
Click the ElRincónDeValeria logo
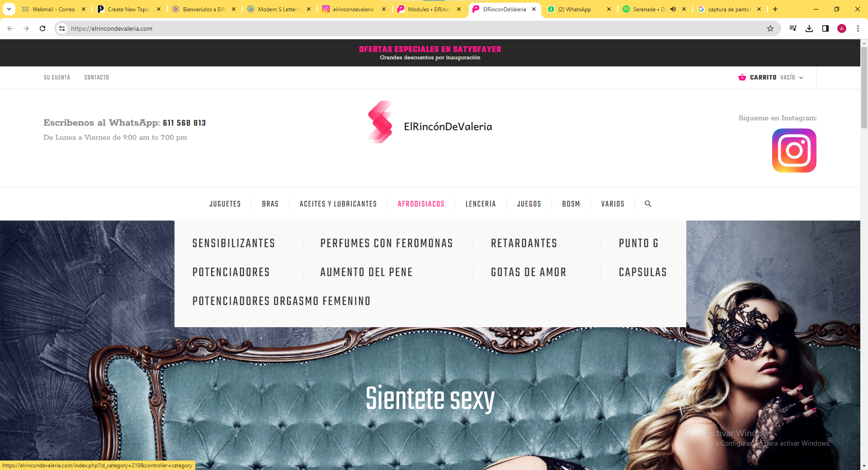(x=430, y=122)
